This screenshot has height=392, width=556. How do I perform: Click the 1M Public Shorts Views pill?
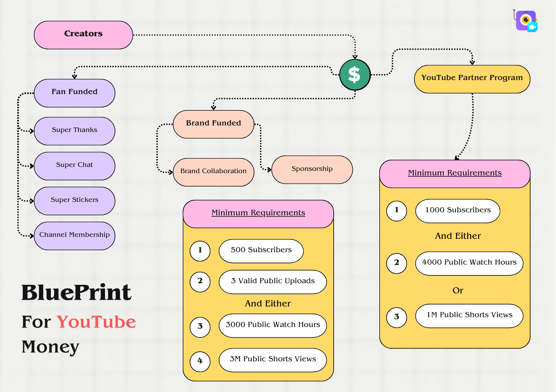click(469, 316)
